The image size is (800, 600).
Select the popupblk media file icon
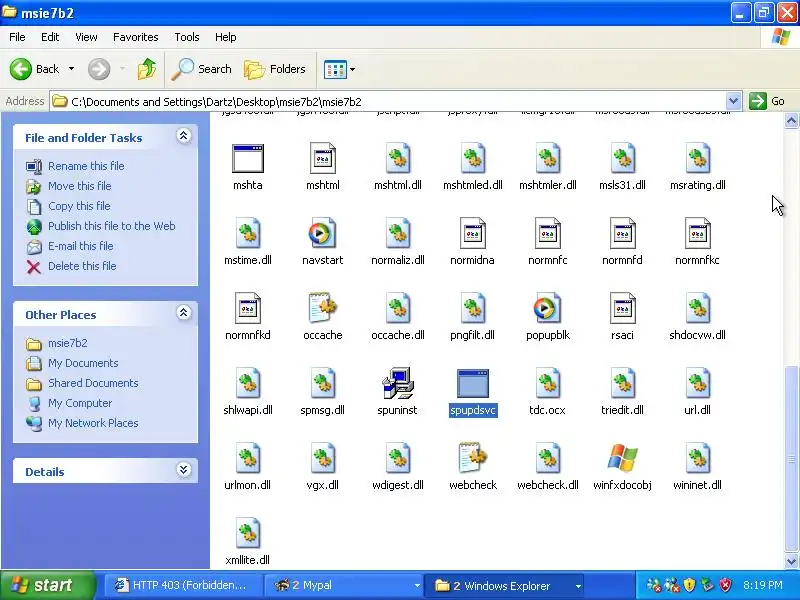(x=547, y=308)
